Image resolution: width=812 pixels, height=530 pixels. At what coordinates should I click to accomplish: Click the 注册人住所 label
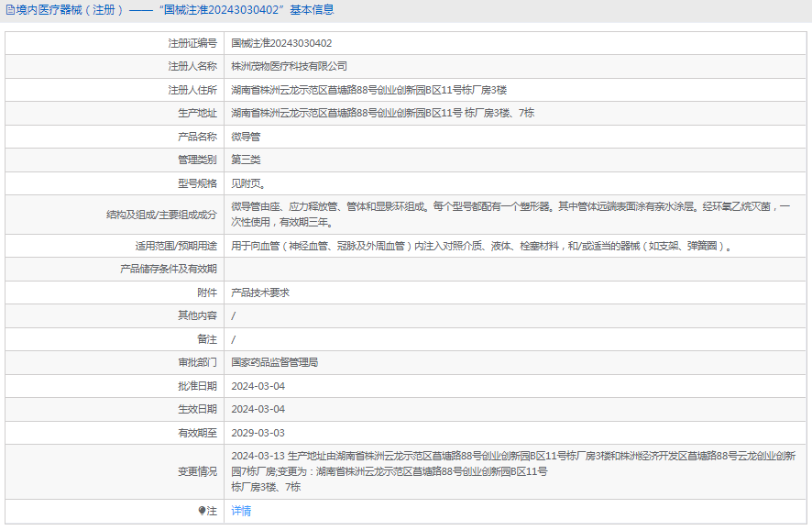[192, 90]
